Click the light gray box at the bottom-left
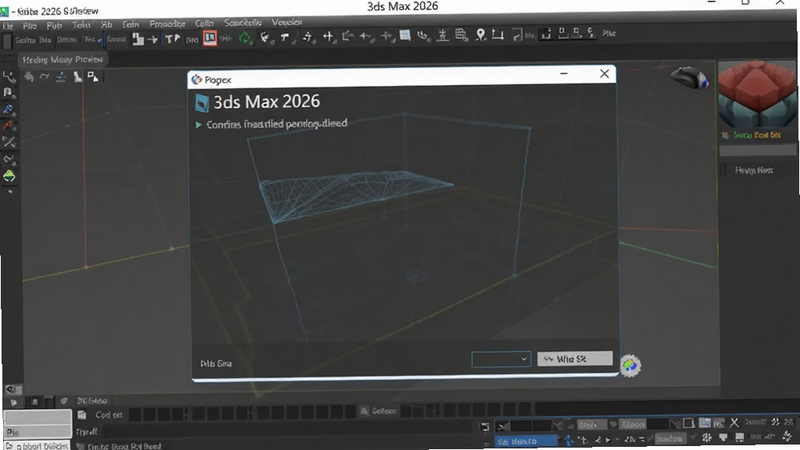This screenshot has height=450, width=800. [x=37, y=417]
